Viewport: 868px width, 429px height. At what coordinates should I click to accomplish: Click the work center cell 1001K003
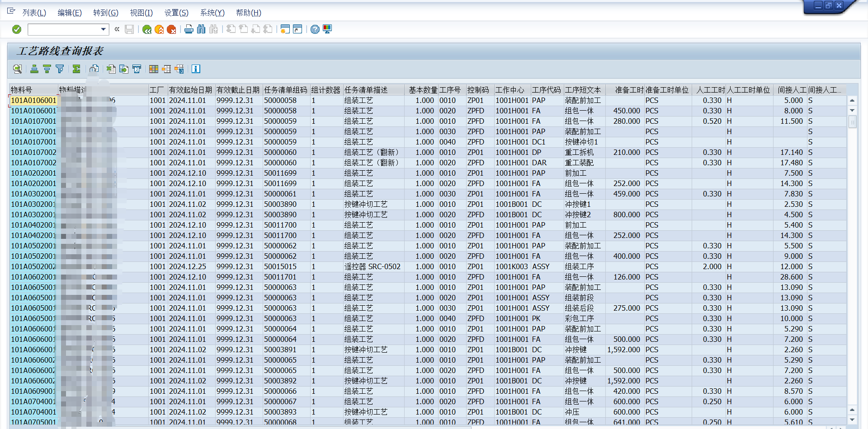click(x=512, y=266)
